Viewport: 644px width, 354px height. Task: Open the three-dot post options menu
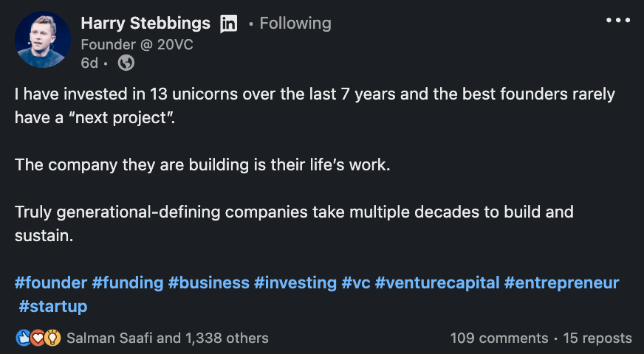pos(618,21)
